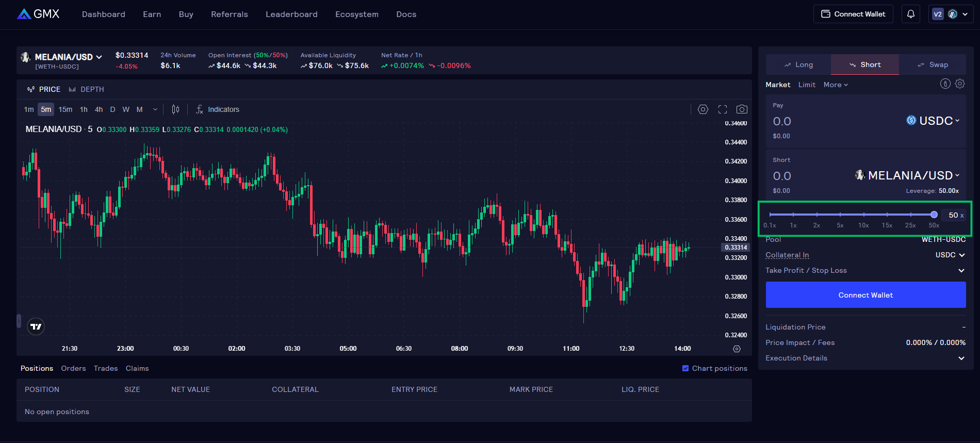Open the notifications bell
Viewport: 980px width, 443px height.
(911, 14)
